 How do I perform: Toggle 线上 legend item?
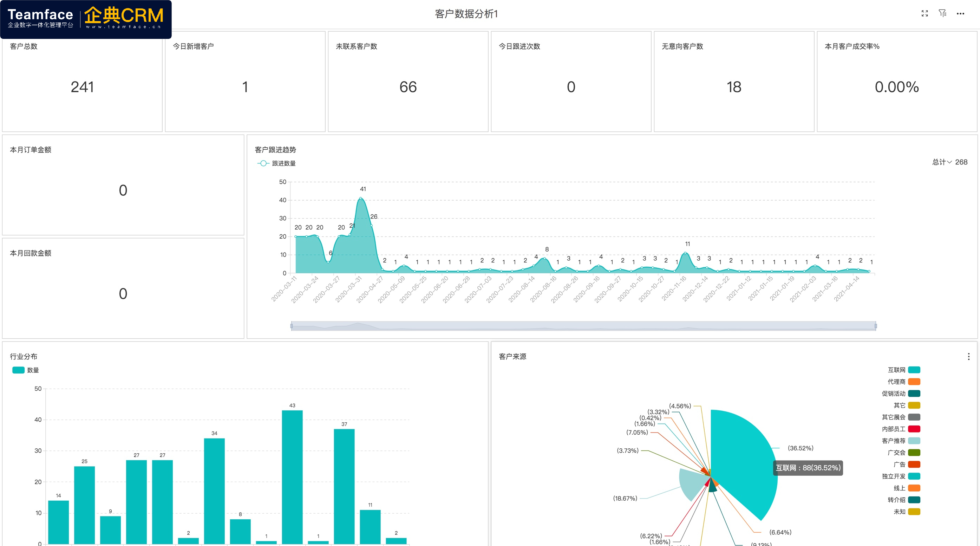[x=907, y=488]
